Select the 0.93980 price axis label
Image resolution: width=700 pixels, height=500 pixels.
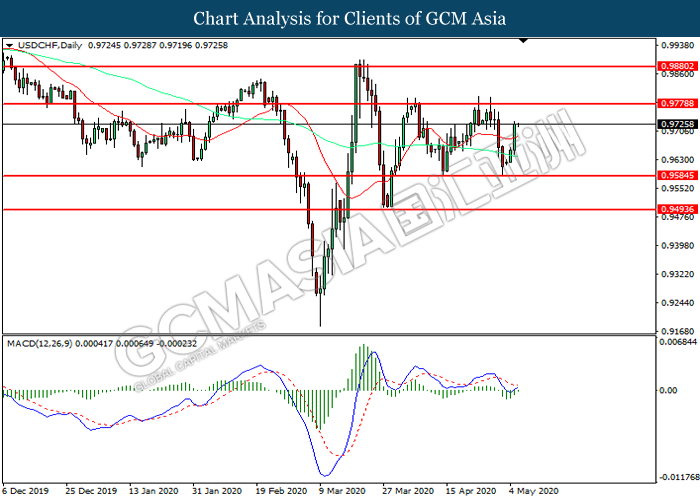click(678, 246)
